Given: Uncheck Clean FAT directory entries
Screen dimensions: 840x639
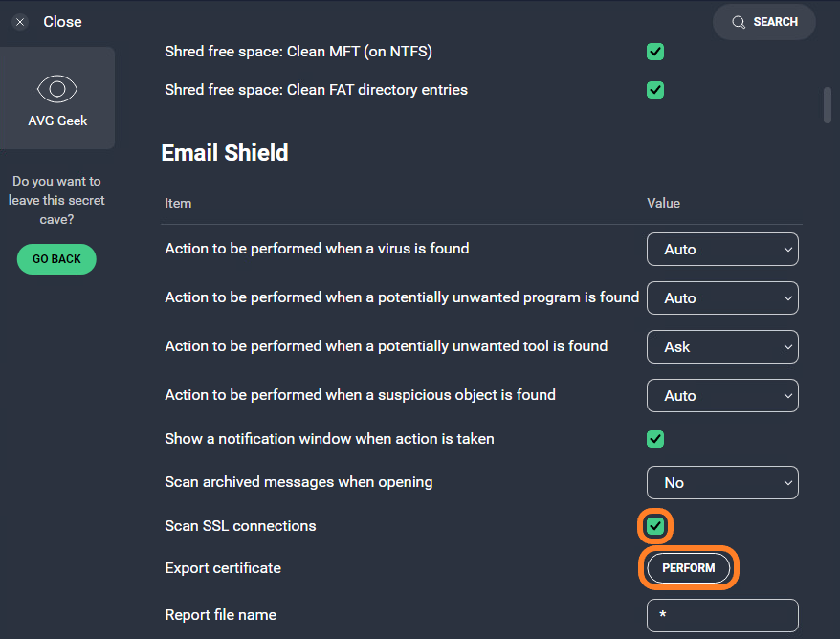Looking at the screenshot, I should (655, 90).
